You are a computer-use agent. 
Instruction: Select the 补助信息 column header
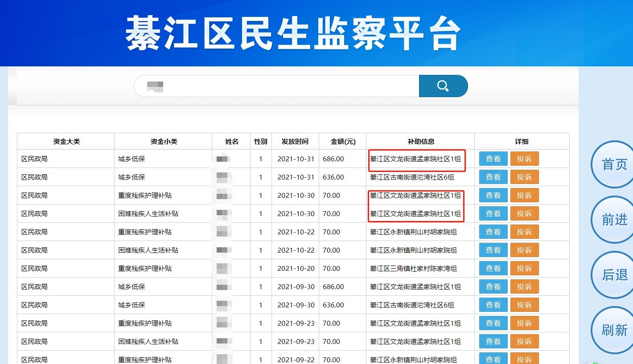coord(420,141)
